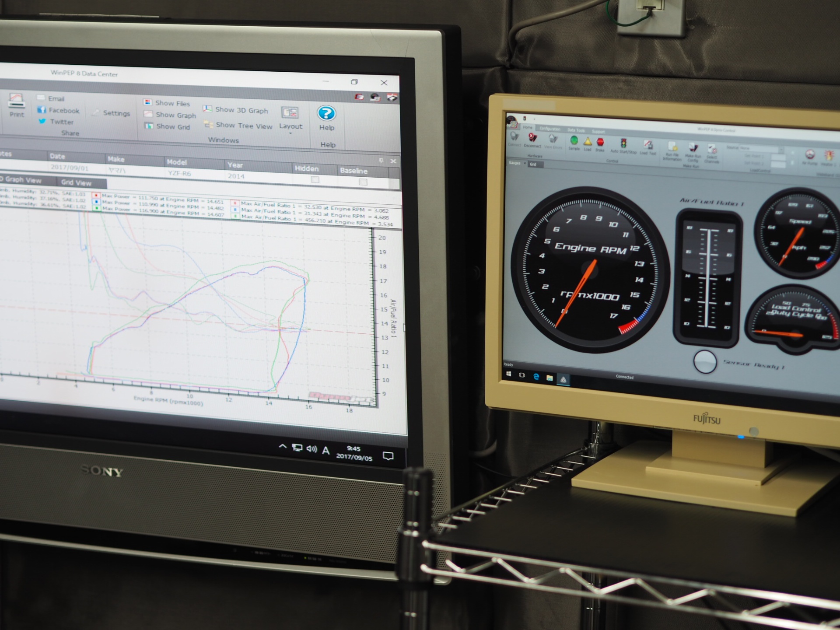The height and width of the screenshot is (630, 840).
Task: Click Show Graph in Windows group
Action: pyautogui.click(x=170, y=115)
